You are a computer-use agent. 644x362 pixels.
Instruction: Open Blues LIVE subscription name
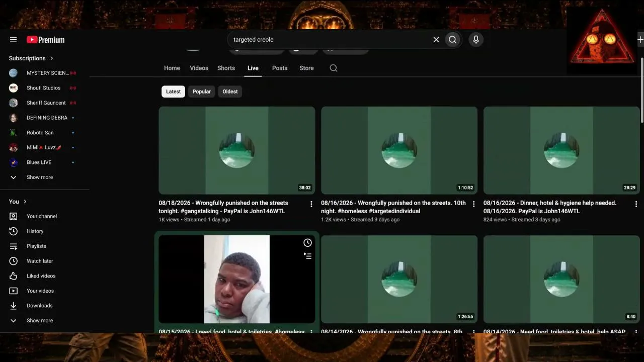click(x=39, y=162)
